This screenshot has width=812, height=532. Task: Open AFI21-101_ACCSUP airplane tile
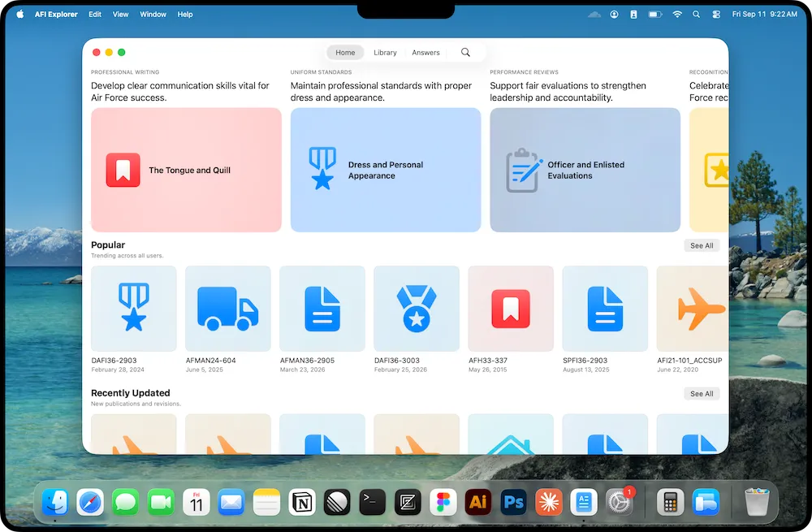pos(693,309)
